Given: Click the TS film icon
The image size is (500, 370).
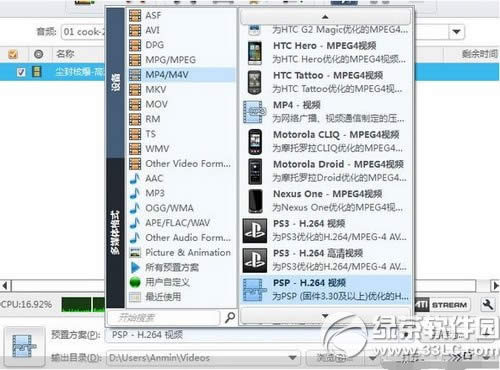Looking at the screenshot, I should pyautogui.click(x=135, y=134).
